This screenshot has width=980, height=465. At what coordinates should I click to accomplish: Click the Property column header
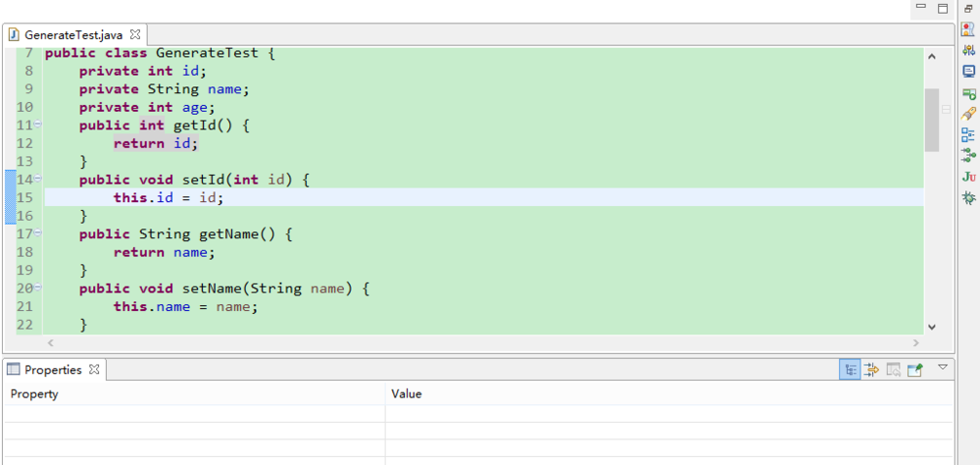coord(194,394)
